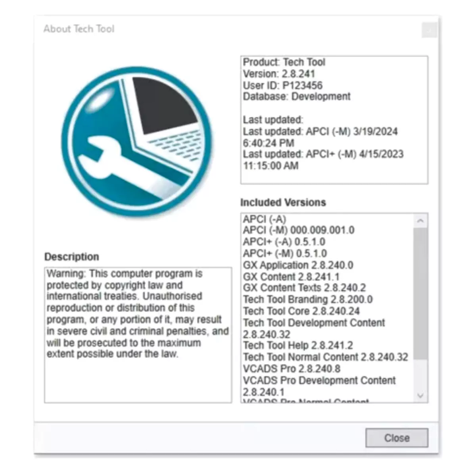Screen dimensions: 476x470
Task: Select the APCI+ (-A) 0.5.1.0 entry
Action: (284, 242)
